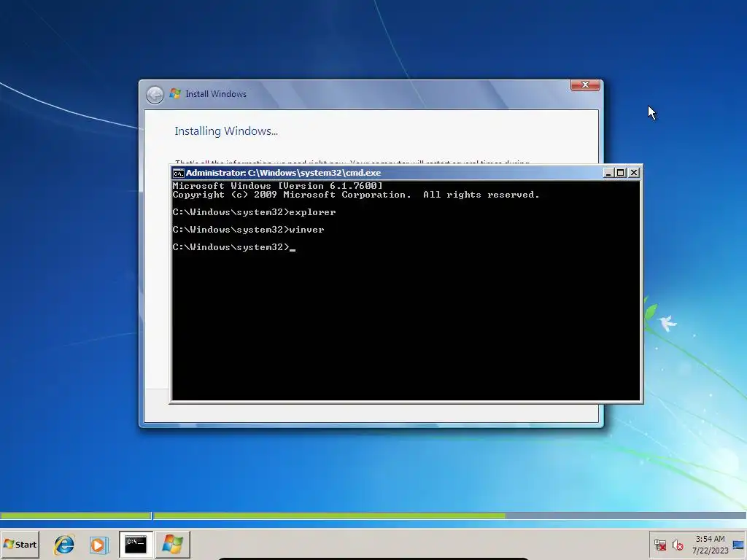The width and height of the screenshot is (747, 560).
Task: Minimize the Administrator cmd.exe window
Action: point(608,173)
